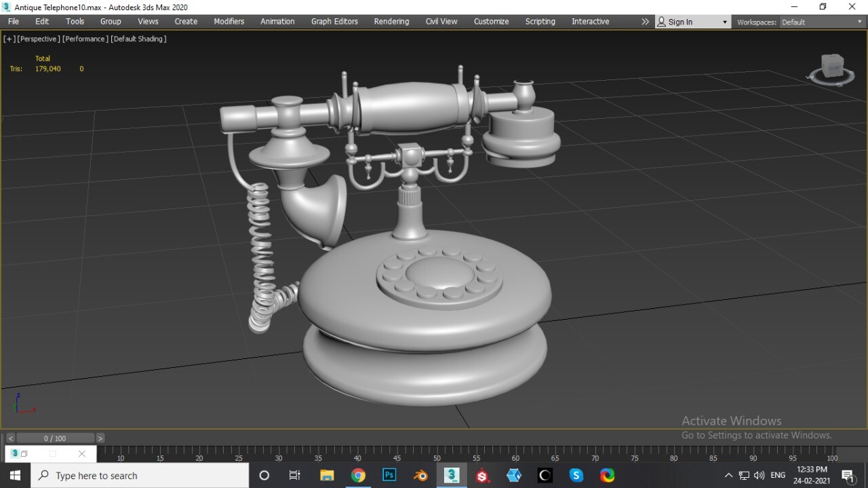Open Cortana from the taskbar
The width and height of the screenshot is (868, 488).
click(x=264, y=476)
